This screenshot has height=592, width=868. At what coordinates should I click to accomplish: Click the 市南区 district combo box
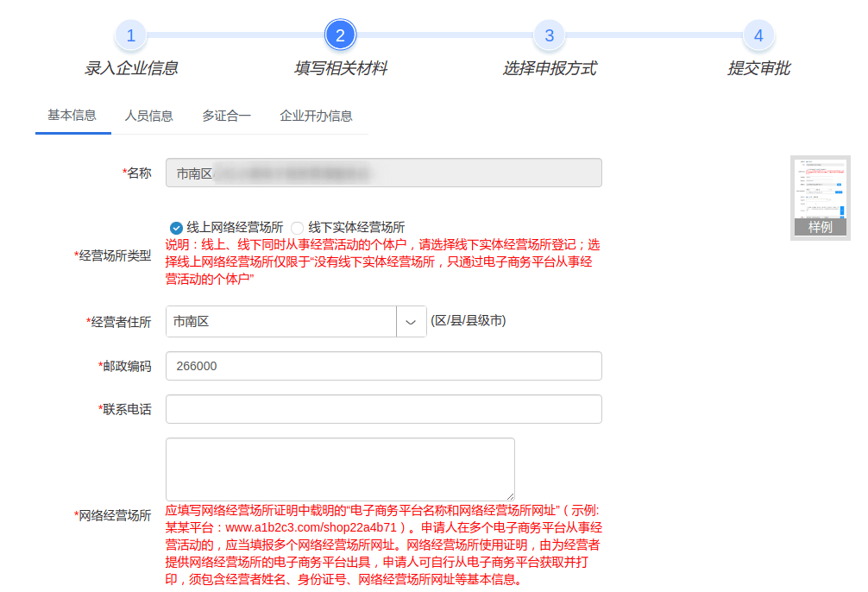pyautogui.click(x=280, y=322)
